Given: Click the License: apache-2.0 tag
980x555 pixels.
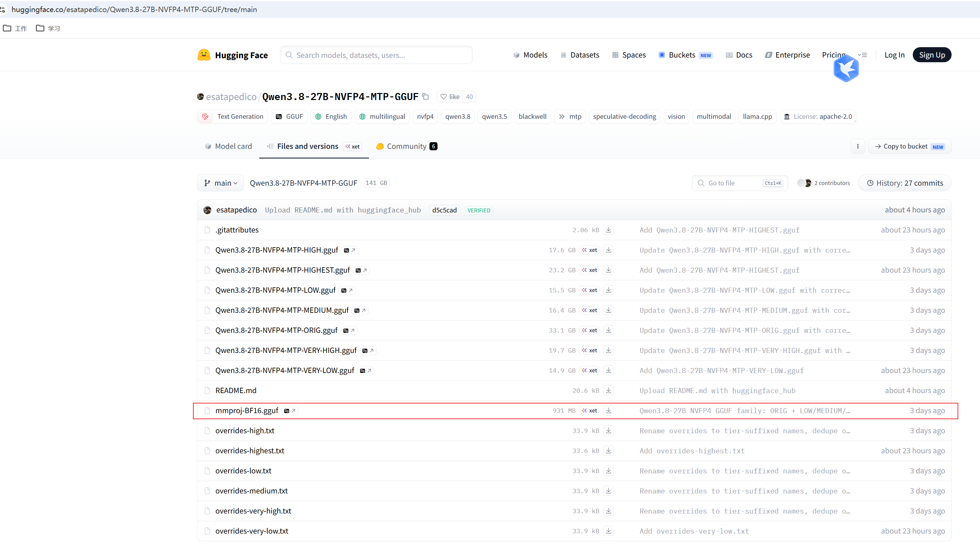Looking at the screenshot, I should point(818,117).
